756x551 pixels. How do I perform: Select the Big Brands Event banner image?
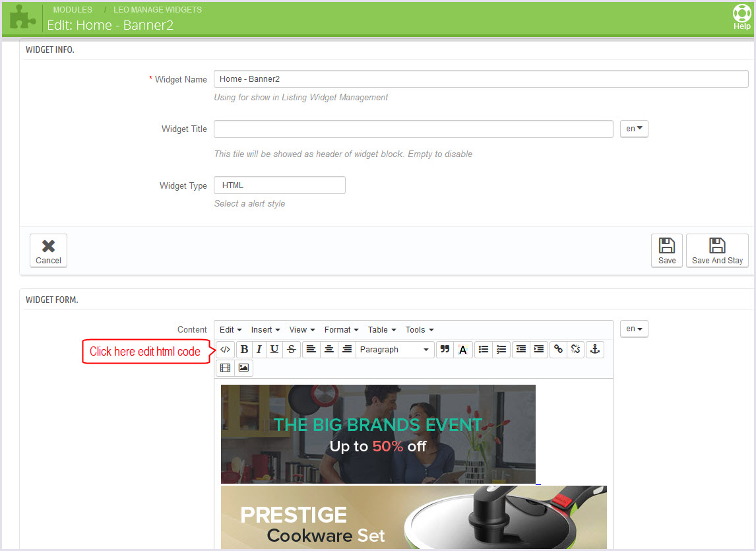(378, 434)
